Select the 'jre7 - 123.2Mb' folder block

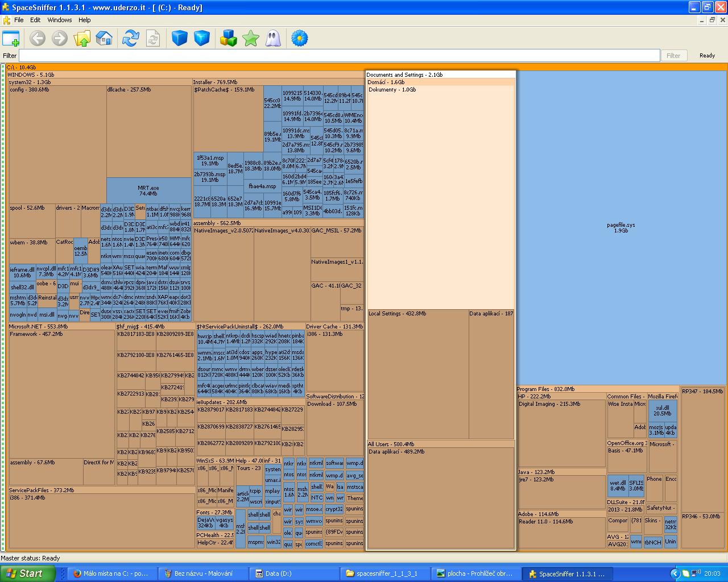(x=561, y=492)
